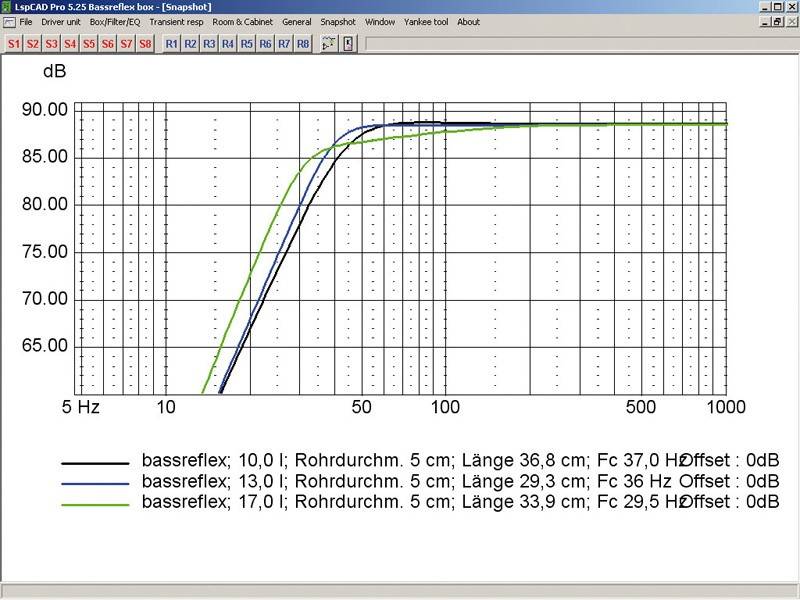The height and width of the screenshot is (600, 800).
Task: Click the 90.00 dB axis label
Action: pyautogui.click(x=44, y=110)
